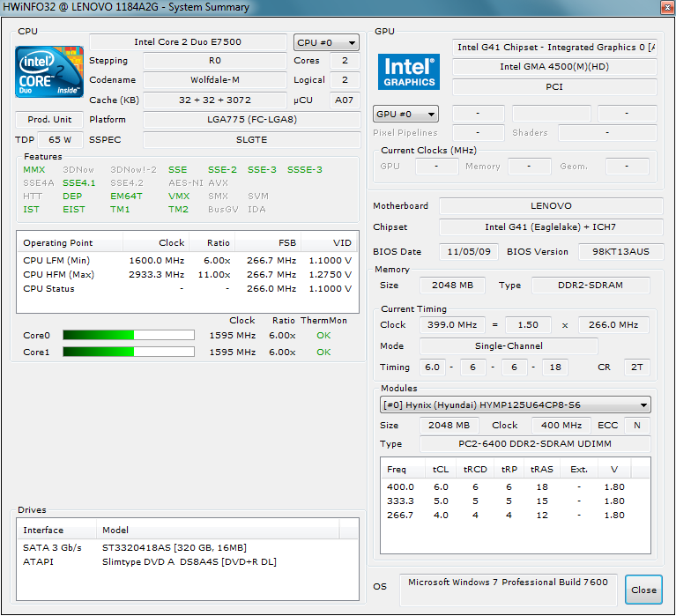Select the ATAPI Slimtype DVD drive row

(187, 562)
